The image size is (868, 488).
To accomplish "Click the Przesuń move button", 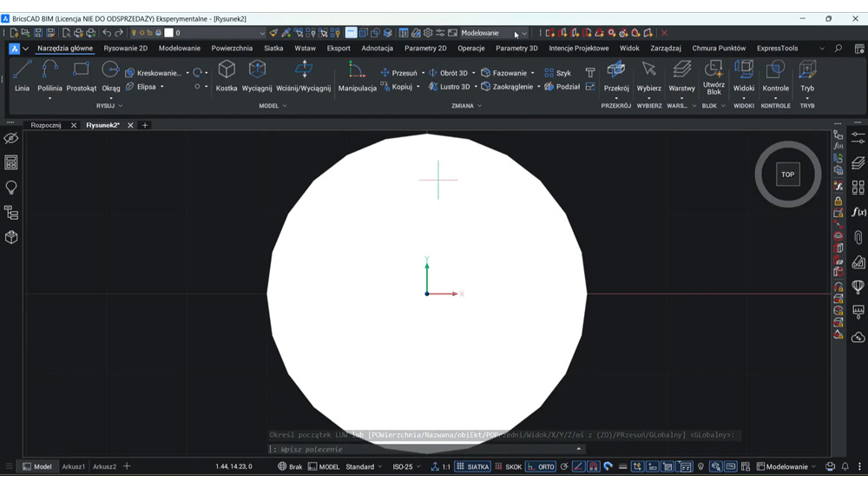I will click(x=398, y=73).
